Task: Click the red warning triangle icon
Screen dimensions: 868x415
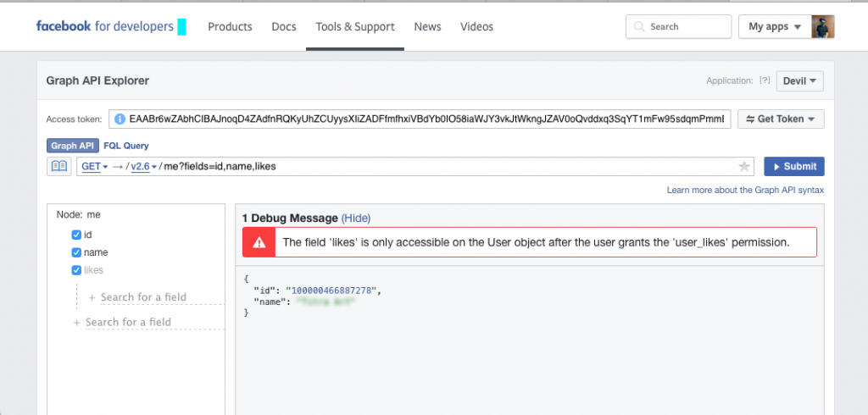Action: click(x=259, y=242)
